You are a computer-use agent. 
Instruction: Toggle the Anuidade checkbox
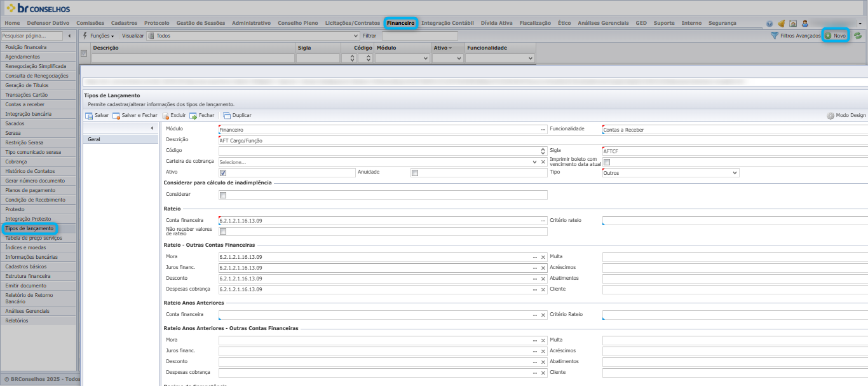tap(415, 172)
